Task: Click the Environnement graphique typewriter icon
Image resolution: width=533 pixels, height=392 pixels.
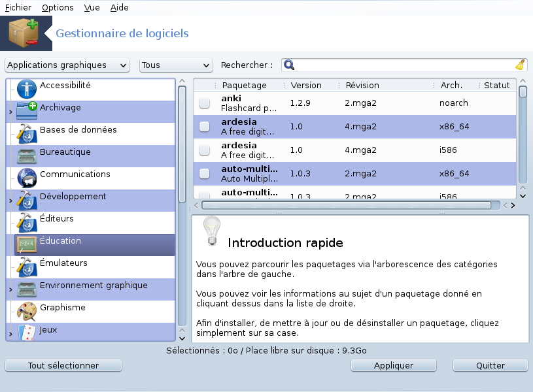Action: coord(27,289)
